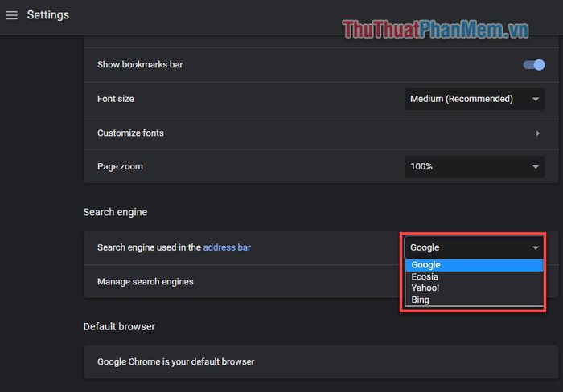Screen dimensions: 563x392
Task: Click the Settings page title
Action: click(x=48, y=15)
